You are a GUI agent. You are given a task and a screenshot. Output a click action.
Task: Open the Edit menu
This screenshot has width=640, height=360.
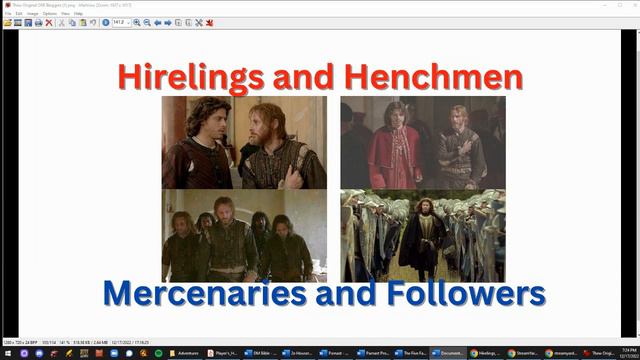[19, 13]
